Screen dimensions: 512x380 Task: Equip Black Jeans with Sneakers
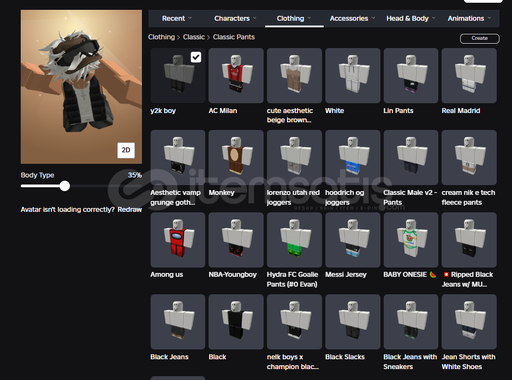point(411,322)
